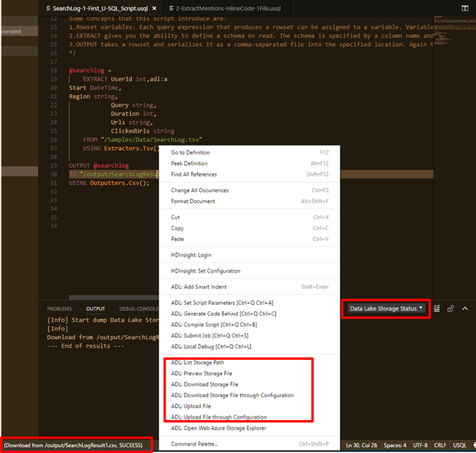Open the split editor icon
This screenshot has width=476, height=453.
pos(464,8)
